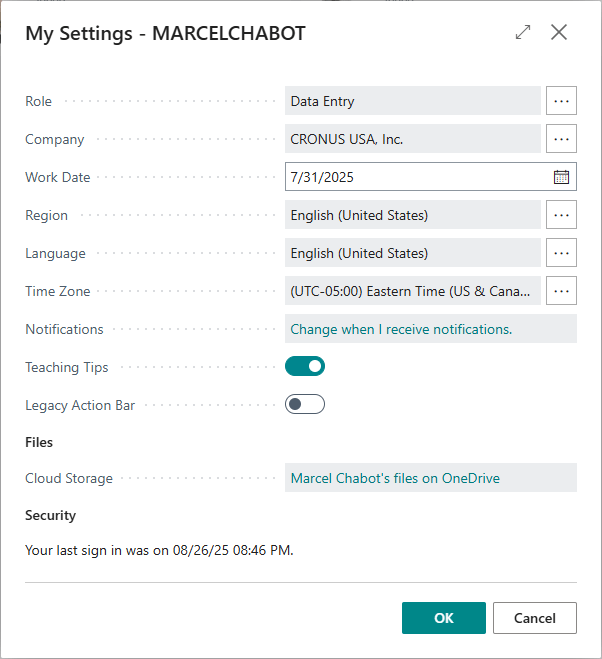The image size is (602, 659).
Task: Open the Role lookup ellipsis button
Action: point(561,101)
